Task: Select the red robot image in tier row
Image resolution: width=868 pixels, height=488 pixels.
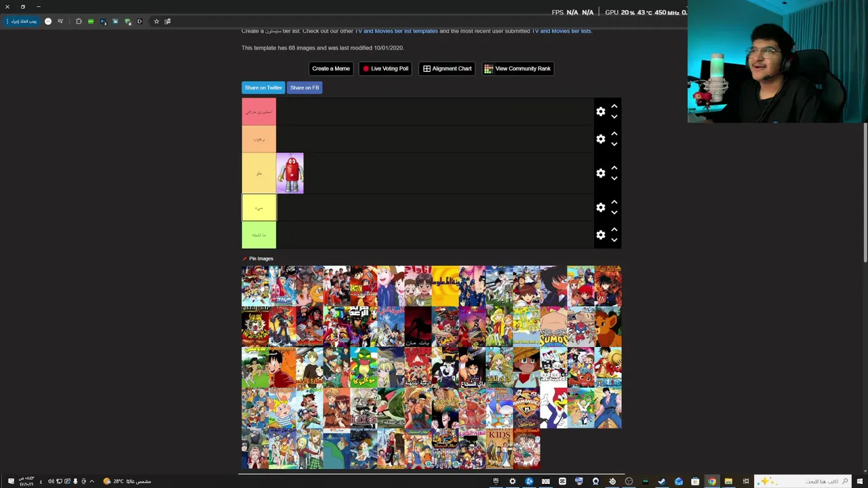Action: pyautogui.click(x=290, y=174)
